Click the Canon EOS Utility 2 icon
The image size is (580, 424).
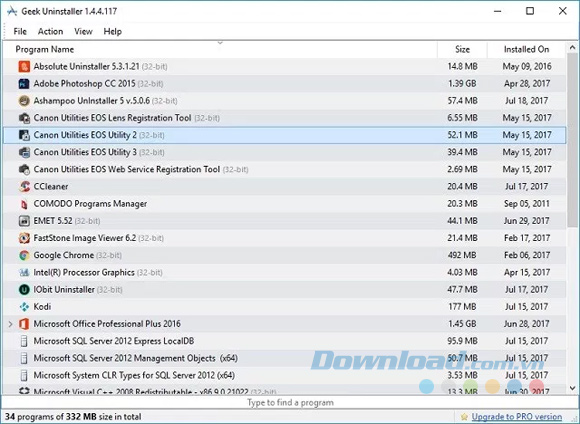(x=24, y=135)
